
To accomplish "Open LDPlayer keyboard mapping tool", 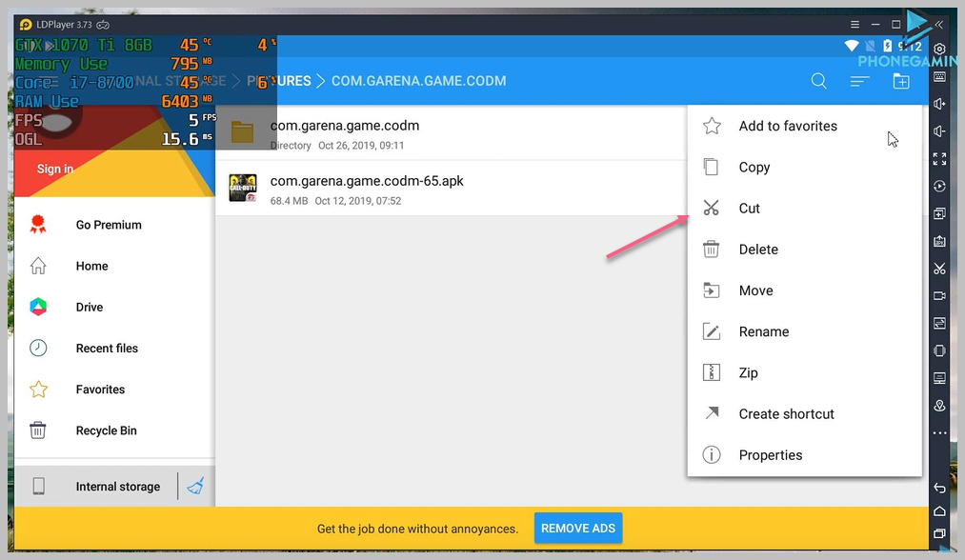I will click(939, 76).
